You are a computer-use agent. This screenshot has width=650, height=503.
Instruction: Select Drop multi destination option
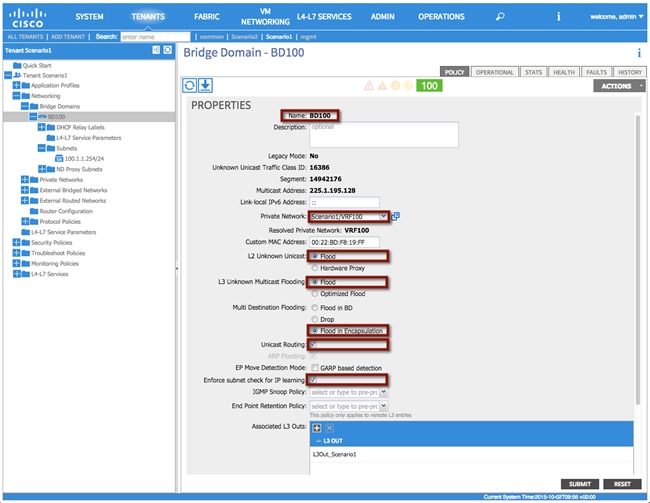point(315,319)
